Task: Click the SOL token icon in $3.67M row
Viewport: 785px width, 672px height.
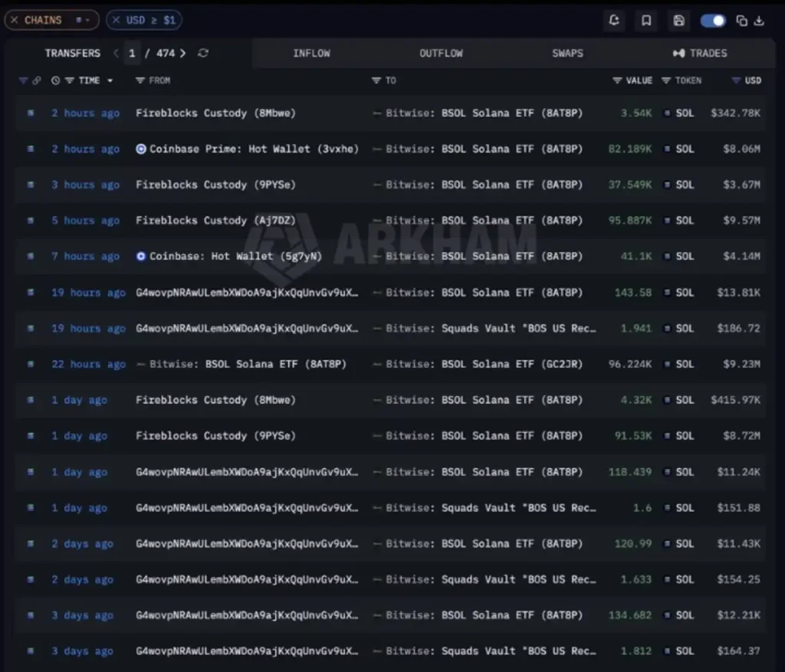Action: 667,185
